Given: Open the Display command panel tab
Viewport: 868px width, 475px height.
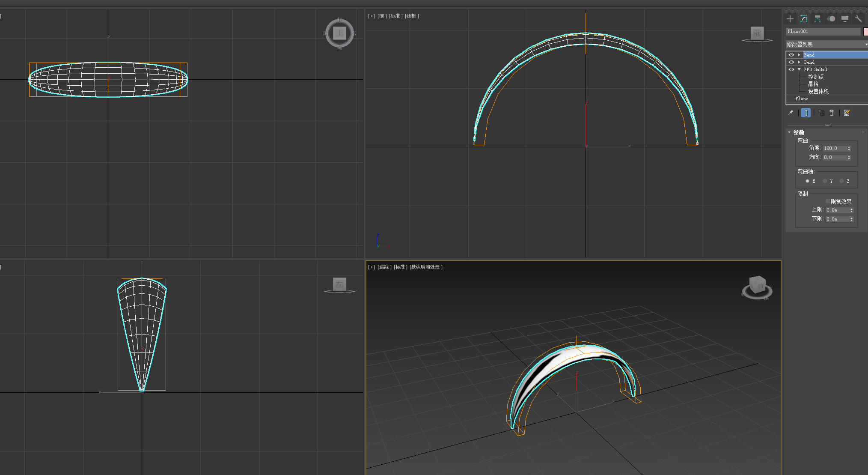Looking at the screenshot, I should click(845, 19).
